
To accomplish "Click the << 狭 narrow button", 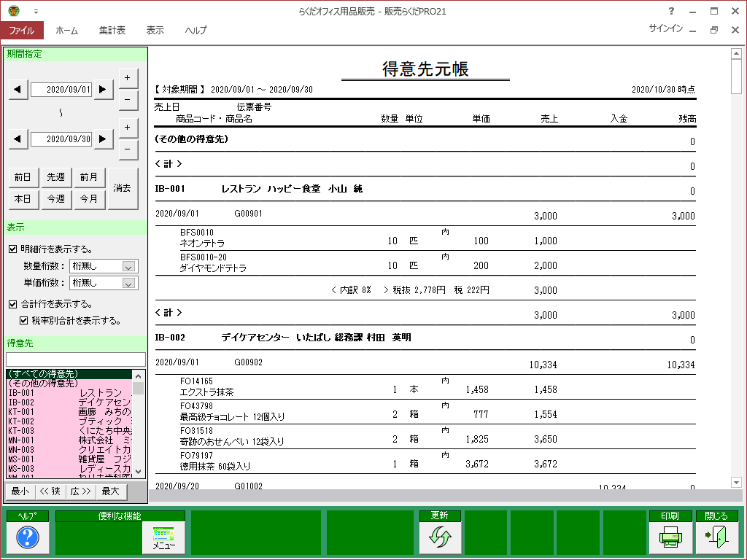I will [50, 491].
